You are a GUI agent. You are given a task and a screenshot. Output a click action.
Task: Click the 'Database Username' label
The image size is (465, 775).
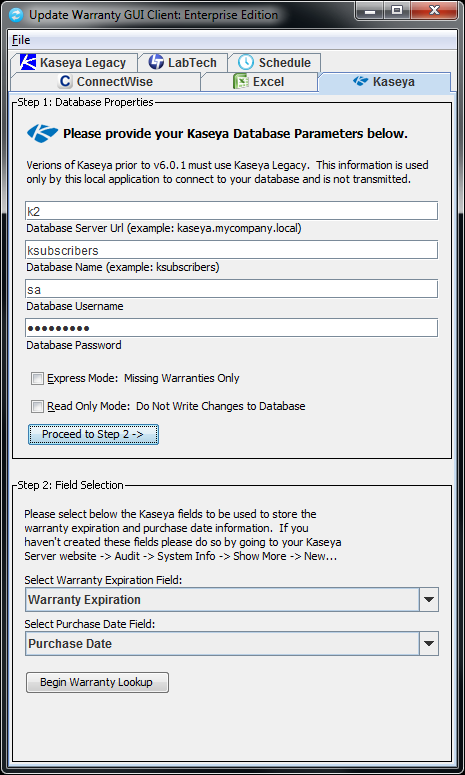point(75,306)
